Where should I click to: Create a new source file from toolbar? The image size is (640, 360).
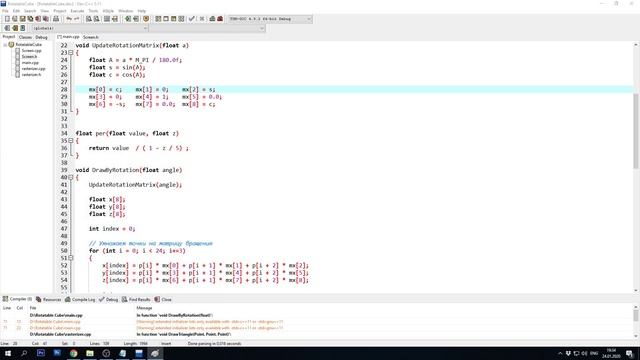coord(7,19)
